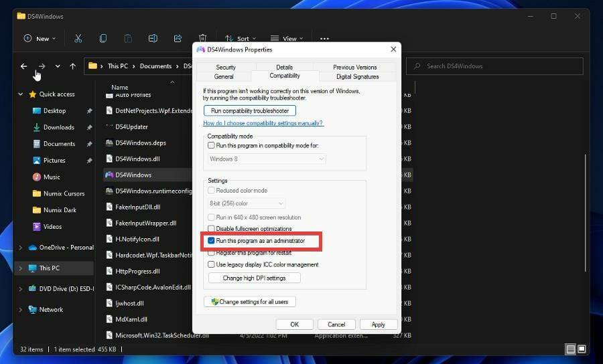Uncheck Run this program as an administrator
The height and width of the screenshot is (364, 603).
tap(212, 240)
